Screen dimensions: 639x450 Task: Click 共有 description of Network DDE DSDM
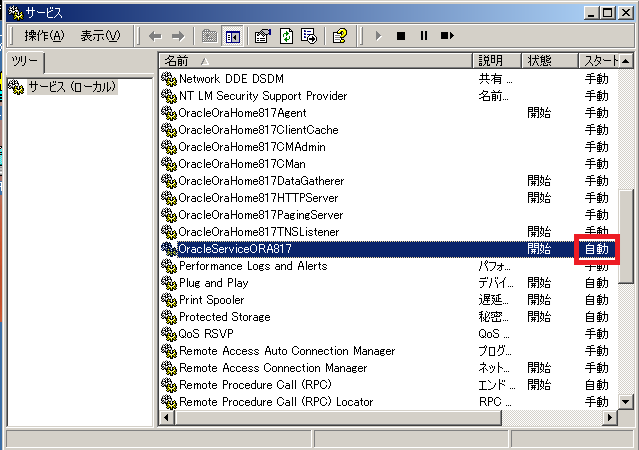click(496, 79)
